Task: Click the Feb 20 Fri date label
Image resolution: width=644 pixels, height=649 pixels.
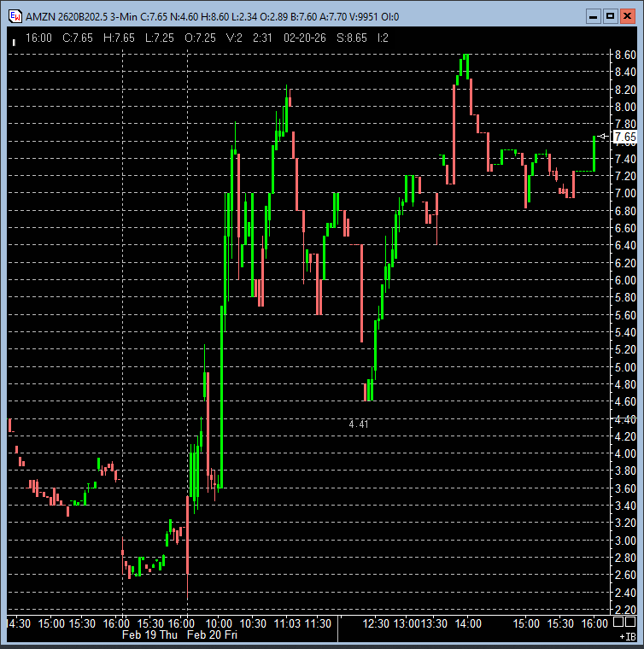Action: coord(210,635)
